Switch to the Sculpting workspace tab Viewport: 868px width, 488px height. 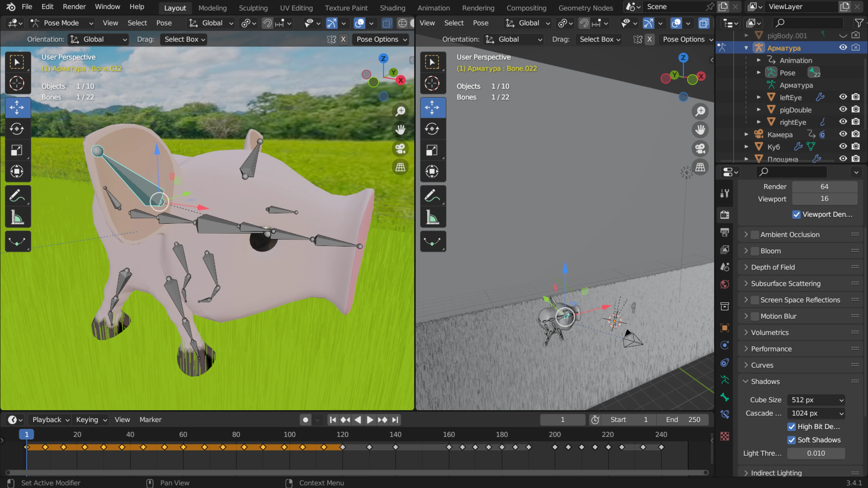[x=253, y=8]
